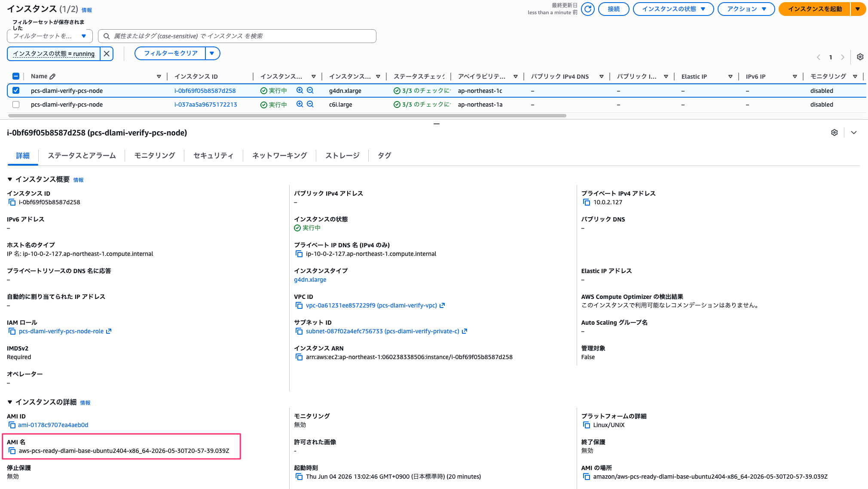The height and width of the screenshot is (489, 868).
Task: Copy the instance ARN
Action: [299, 357]
